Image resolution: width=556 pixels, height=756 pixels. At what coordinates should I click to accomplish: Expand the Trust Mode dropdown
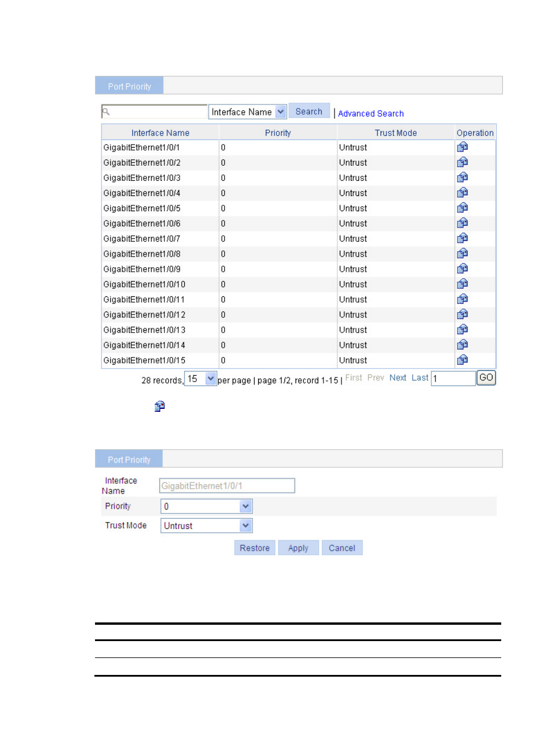[x=245, y=526]
